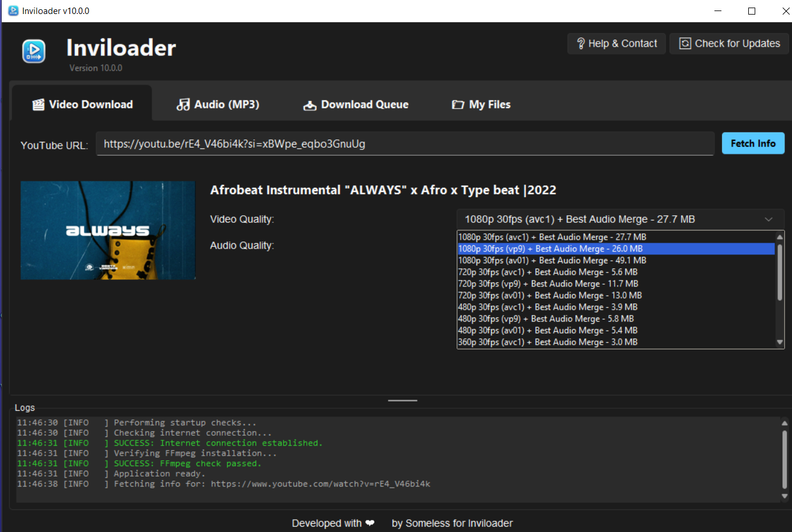
Task: Click the "Audio Quality:" label
Action: [x=242, y=246]
